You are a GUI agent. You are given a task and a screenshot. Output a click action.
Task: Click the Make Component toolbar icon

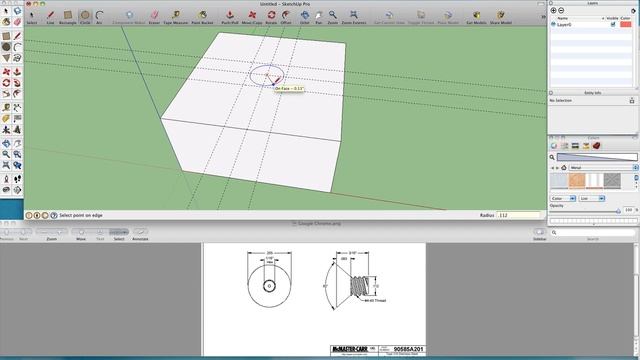tap(129, 16)
